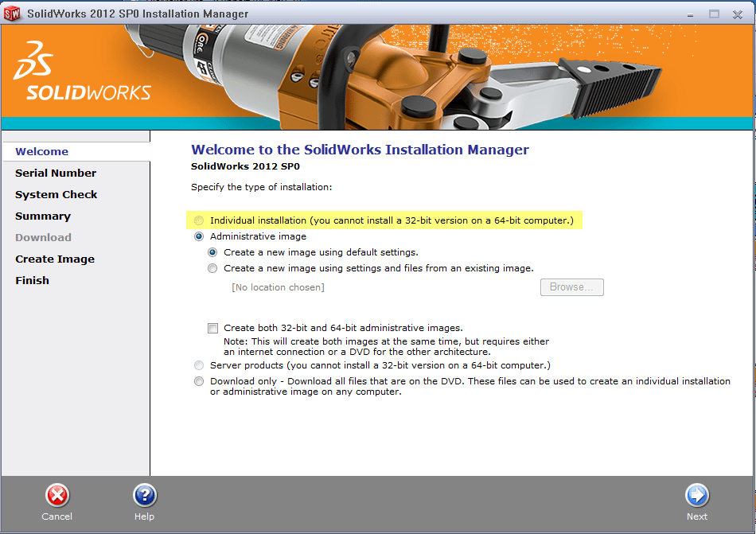Image resolution: width=756 pixels, height=534 pixels.
Task: Open Help via the blue question mark icon
Action: pyautogui.click(x=144, y=496)
